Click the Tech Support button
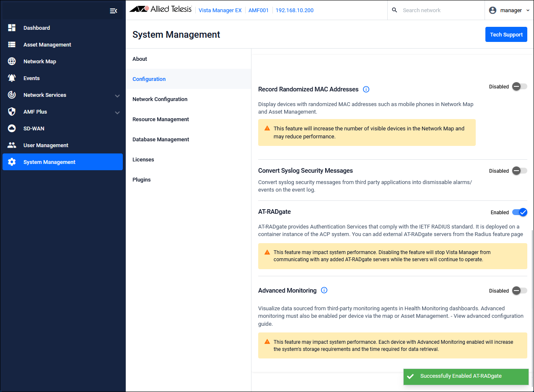Screen dimensions: 534x392 [x=506, y=34]
